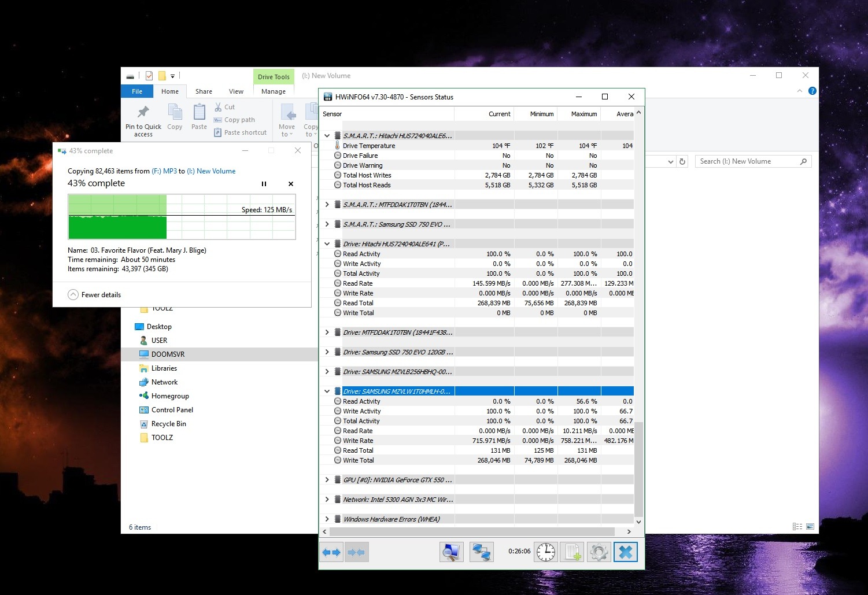
Task: Click HWiNFO scroll right arrow
Action: click(x=629, y=531)
